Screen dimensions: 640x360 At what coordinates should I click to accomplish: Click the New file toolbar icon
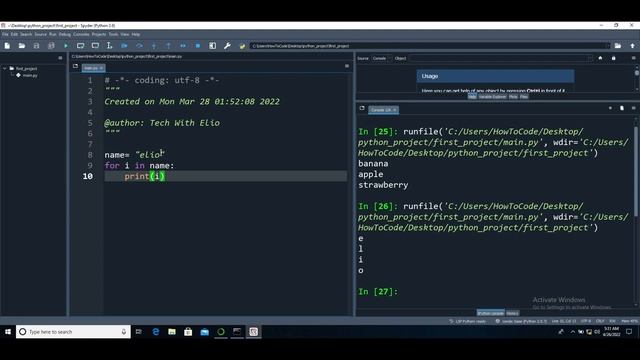tap(7, 46)
